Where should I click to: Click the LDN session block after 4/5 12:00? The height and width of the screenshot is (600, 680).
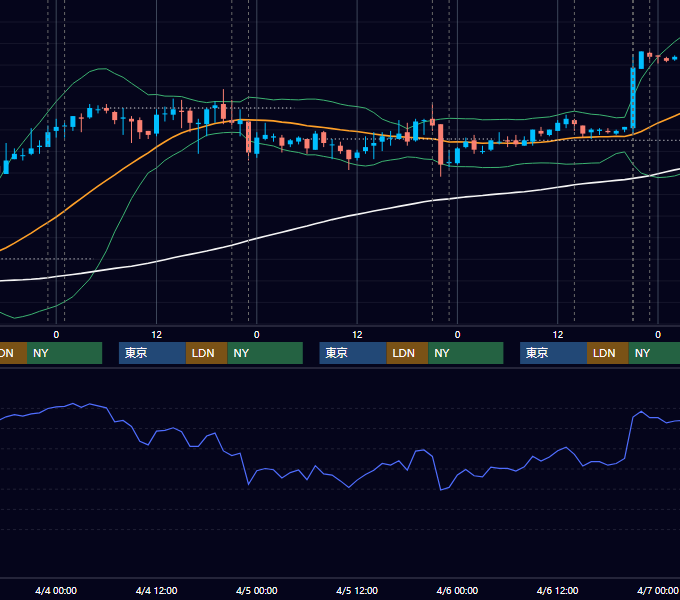pos(407,353)
